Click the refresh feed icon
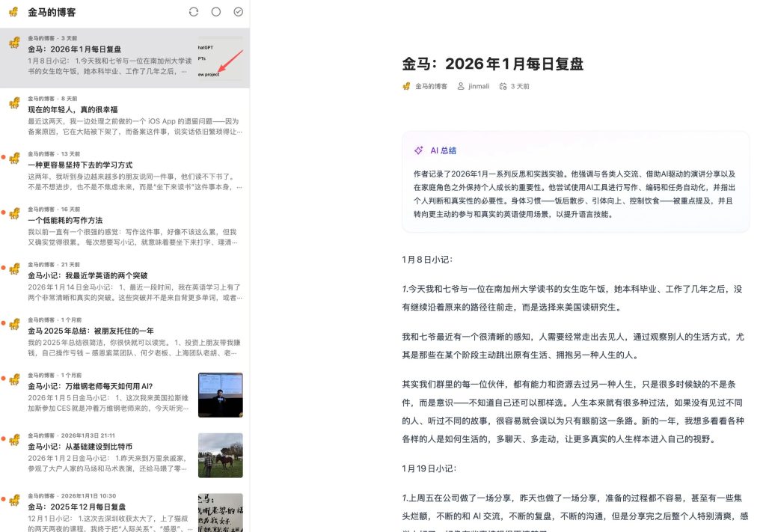Viewport: 766px width, 532px height. 194,12
